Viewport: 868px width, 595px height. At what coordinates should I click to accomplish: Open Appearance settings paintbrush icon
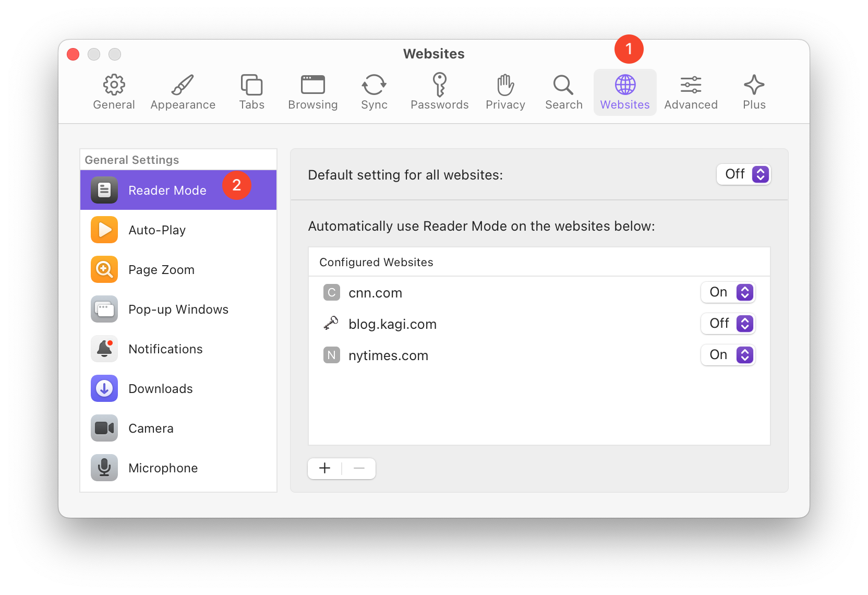[183, 85]
